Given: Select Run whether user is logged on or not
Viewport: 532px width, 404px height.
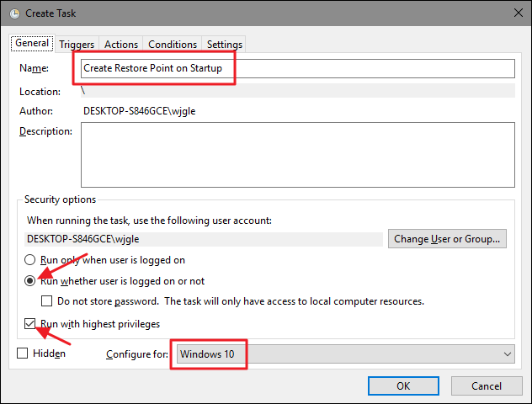Looking at the screenshot, I should pyautogui.click(x=31, y=281).
